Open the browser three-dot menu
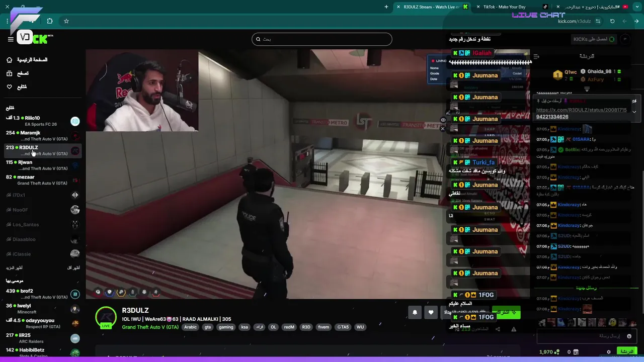 [7, 21]
